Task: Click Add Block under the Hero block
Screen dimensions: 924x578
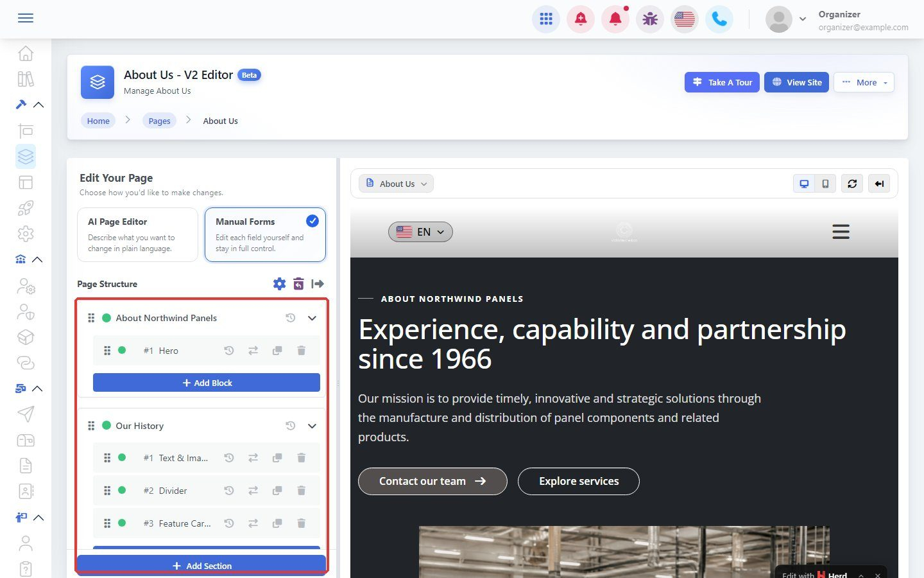Action: (x=207, y=383)
